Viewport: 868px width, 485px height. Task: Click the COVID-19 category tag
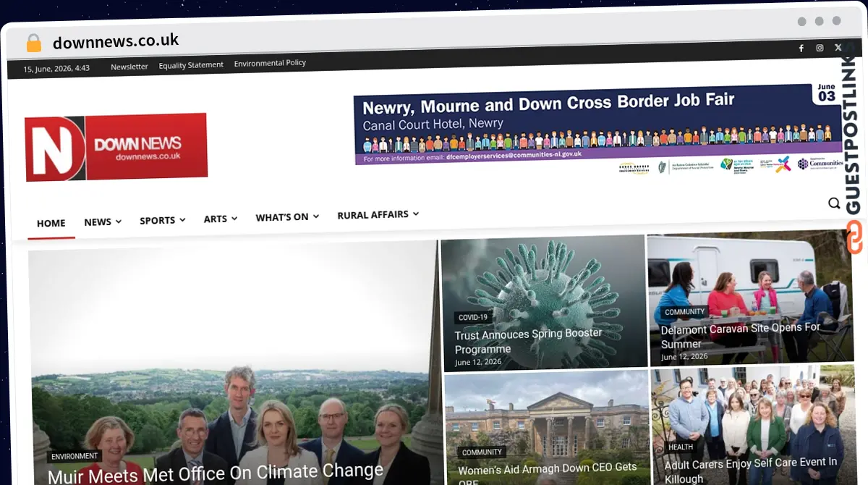473,317
